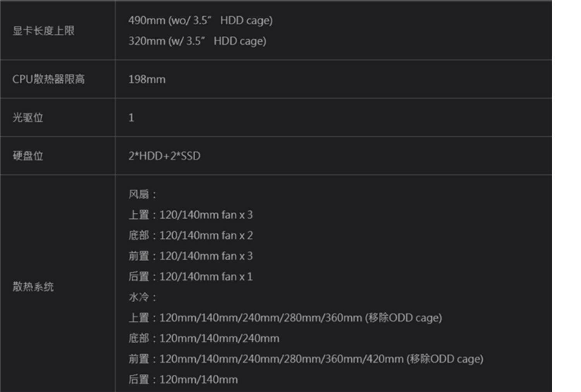Select the 320mm with HDD cage line
Screen dimensions: 581x392
point(197,41)
